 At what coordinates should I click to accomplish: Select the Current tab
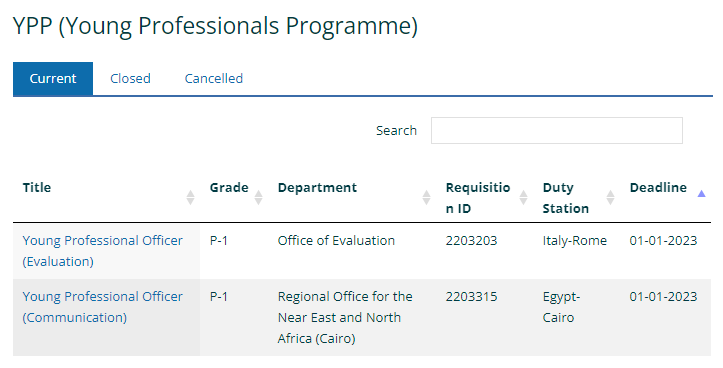coord(53,78)
